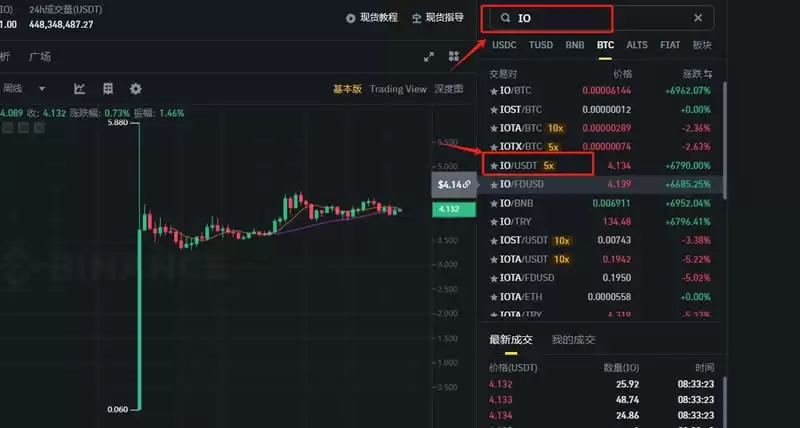
Task: Expand chart to fullscreen
Action: tap(429, 57)
